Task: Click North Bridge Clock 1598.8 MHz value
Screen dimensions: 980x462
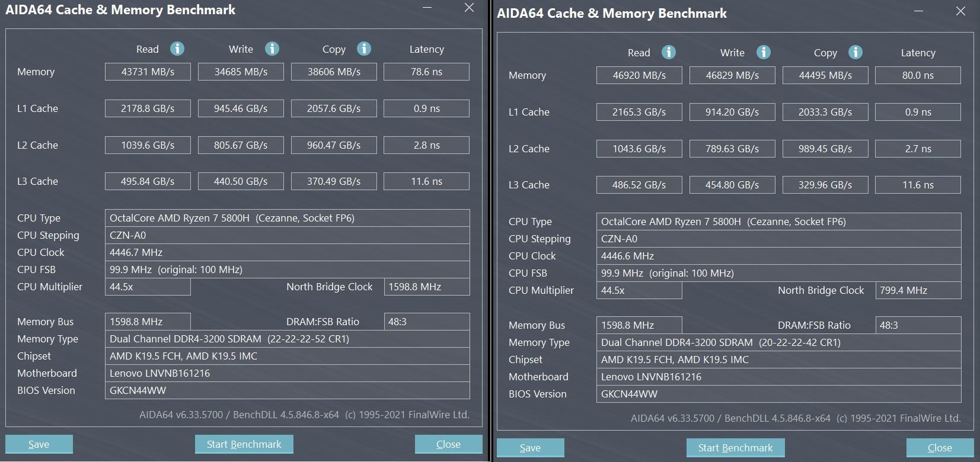Action: pyautogui.click(x=427, y=287)
